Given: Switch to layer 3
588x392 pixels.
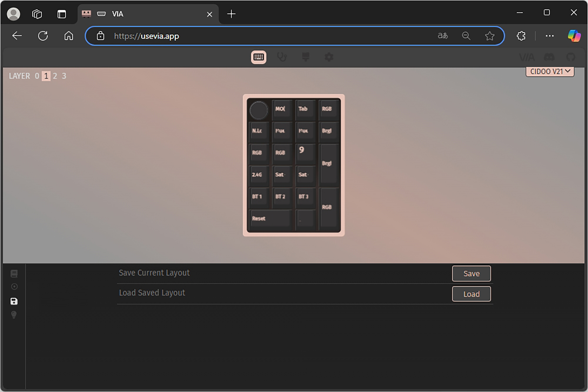Looking at the screenshot, I should point(64,76).
